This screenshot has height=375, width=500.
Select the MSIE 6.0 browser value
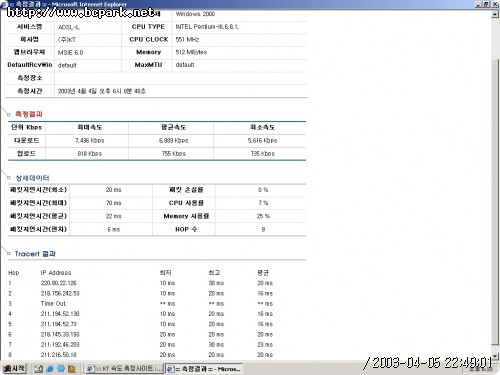point(70,53)
